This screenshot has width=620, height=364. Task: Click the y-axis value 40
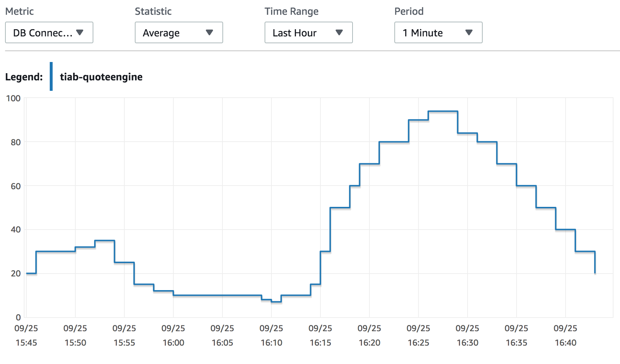[x=16, y=230]
